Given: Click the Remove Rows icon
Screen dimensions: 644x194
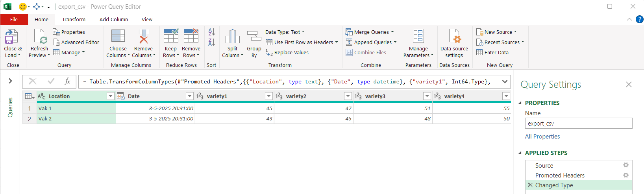Looking at the screenshot, I should click(x=191, y=36).
